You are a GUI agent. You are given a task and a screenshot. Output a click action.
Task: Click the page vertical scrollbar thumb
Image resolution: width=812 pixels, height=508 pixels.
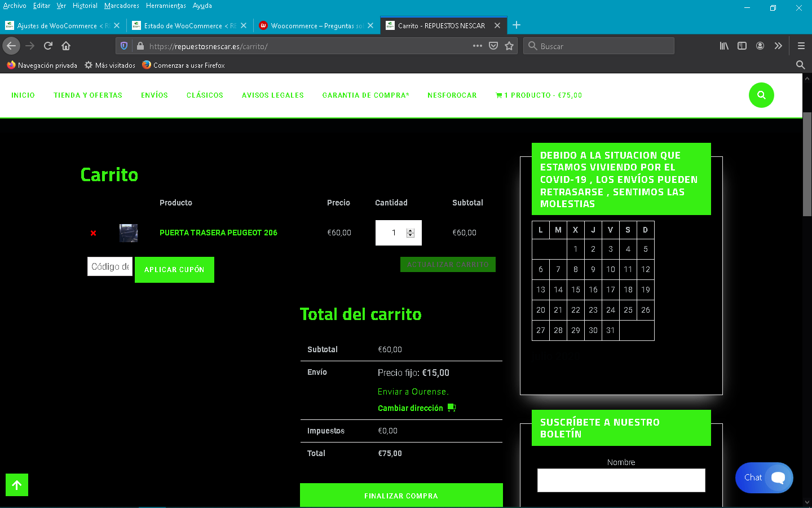click(807, 164)
